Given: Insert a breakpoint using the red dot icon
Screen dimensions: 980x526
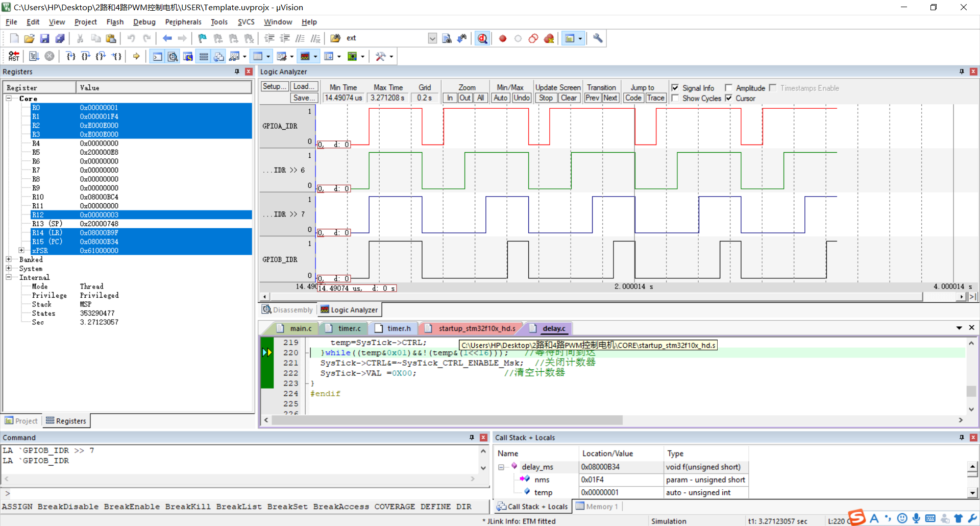Looking at the screenshot, I should coord(503,38).
